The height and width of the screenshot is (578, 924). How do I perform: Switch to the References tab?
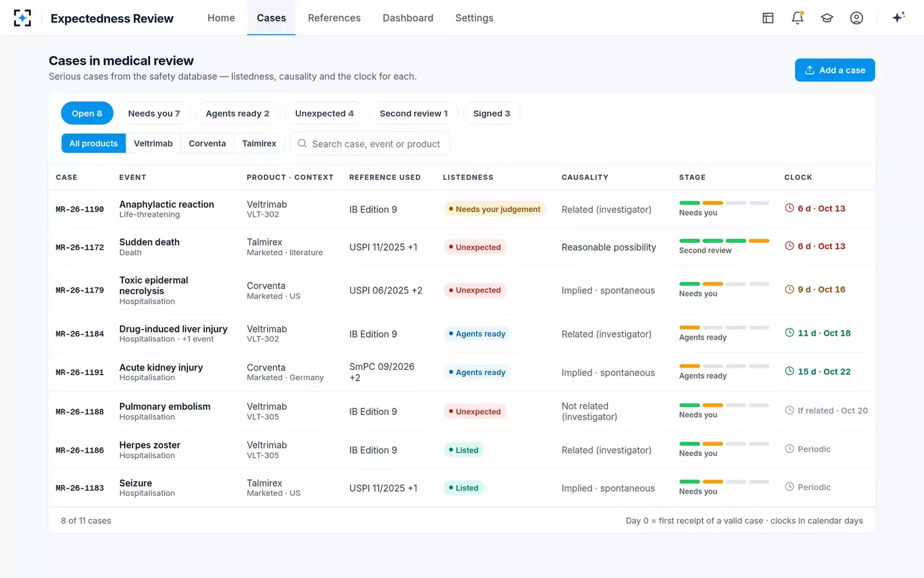pos(334,18)
